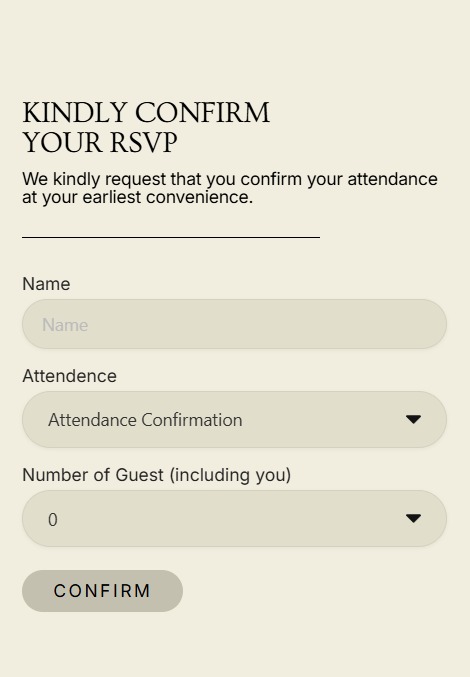This screenshot has width=470, height=677.
Task: Submit the form with the CONFIRM button
Action: click(102, 591)
